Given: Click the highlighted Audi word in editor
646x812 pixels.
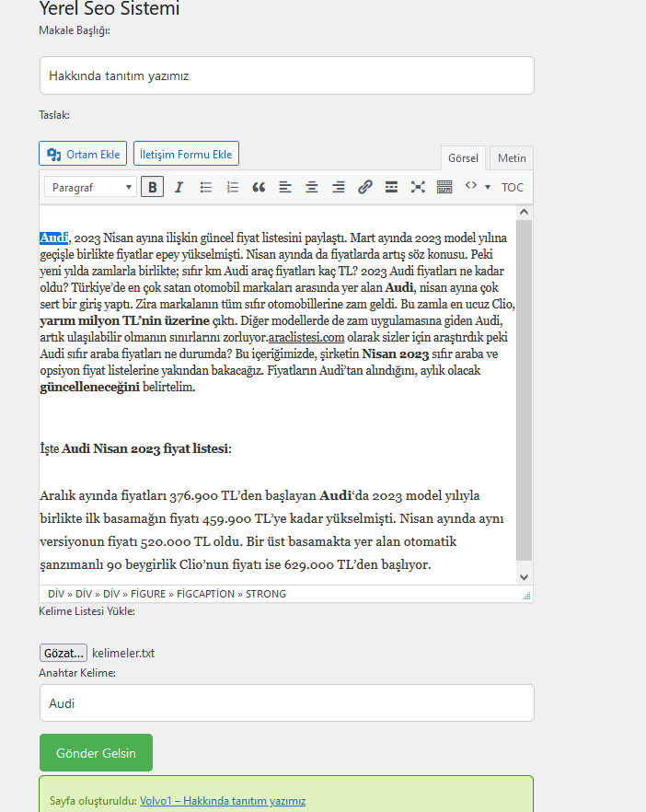Looking at the screenshot, I should click(53, 238).
